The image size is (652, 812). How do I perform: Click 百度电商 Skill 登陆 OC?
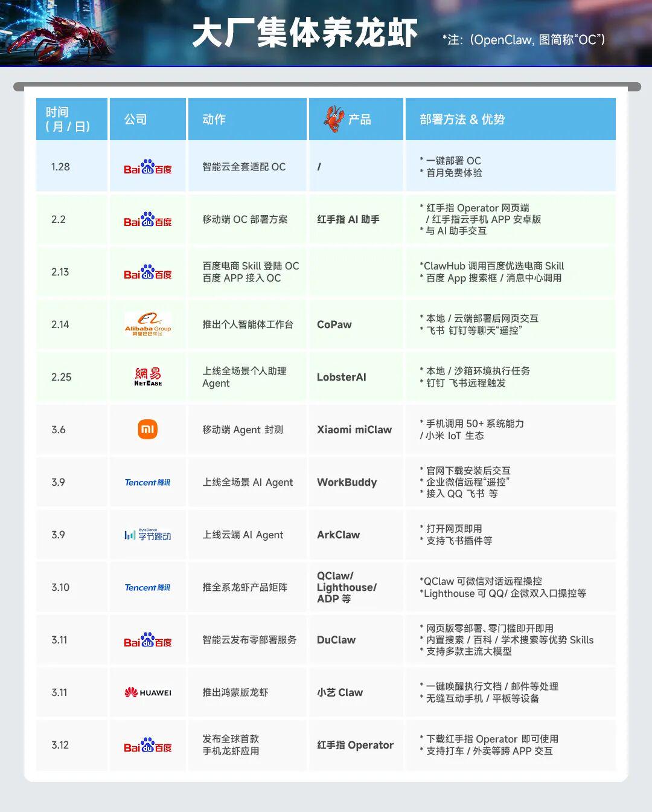(251, 266)
